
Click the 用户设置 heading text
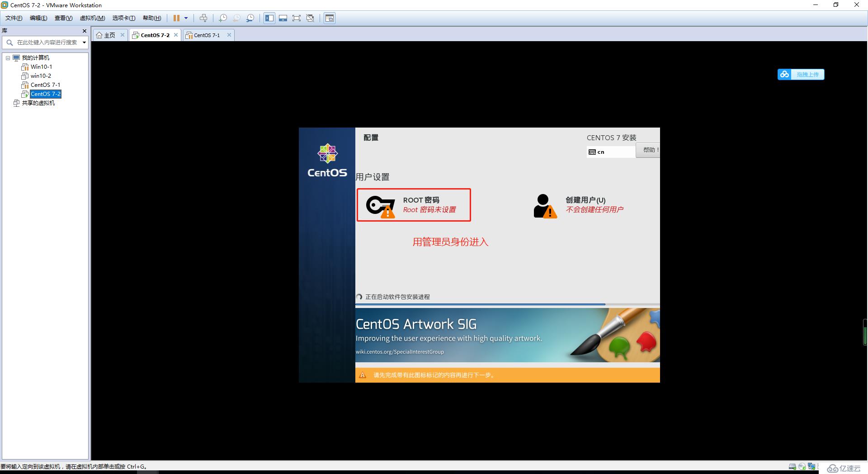pyautogui.click(x=373, y=177)
